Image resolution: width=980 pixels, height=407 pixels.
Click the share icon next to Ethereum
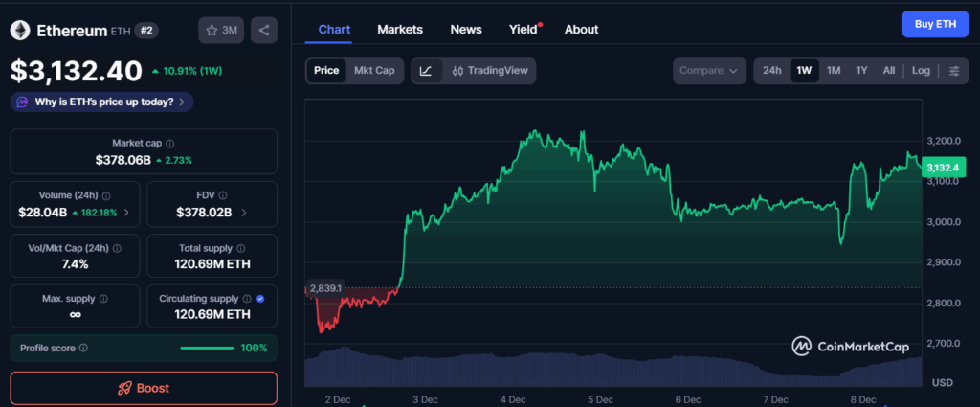264,31
